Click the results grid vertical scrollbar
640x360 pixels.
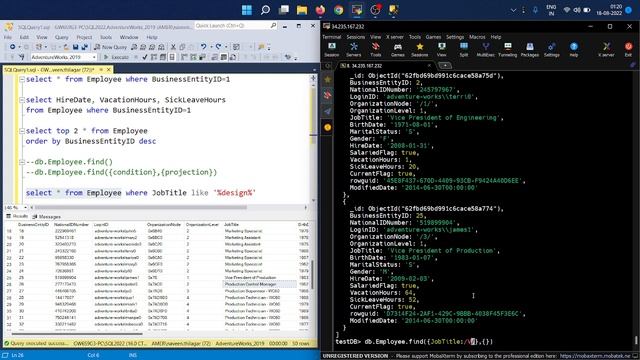313,276
